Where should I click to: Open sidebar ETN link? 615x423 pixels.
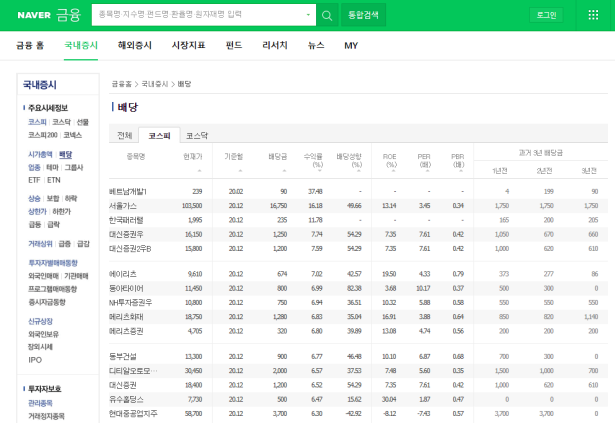point(54,180)
